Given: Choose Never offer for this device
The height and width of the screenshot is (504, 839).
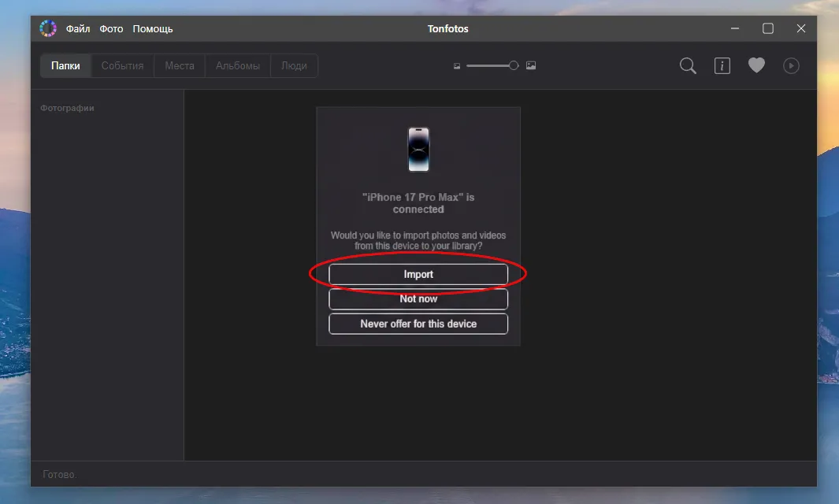Looking at the screenshot, I should (x=418, y=324).
